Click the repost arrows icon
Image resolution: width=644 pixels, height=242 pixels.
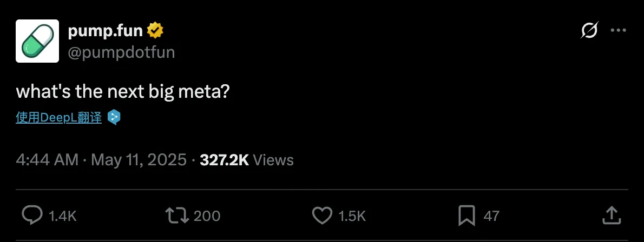[x=177, y=216]
